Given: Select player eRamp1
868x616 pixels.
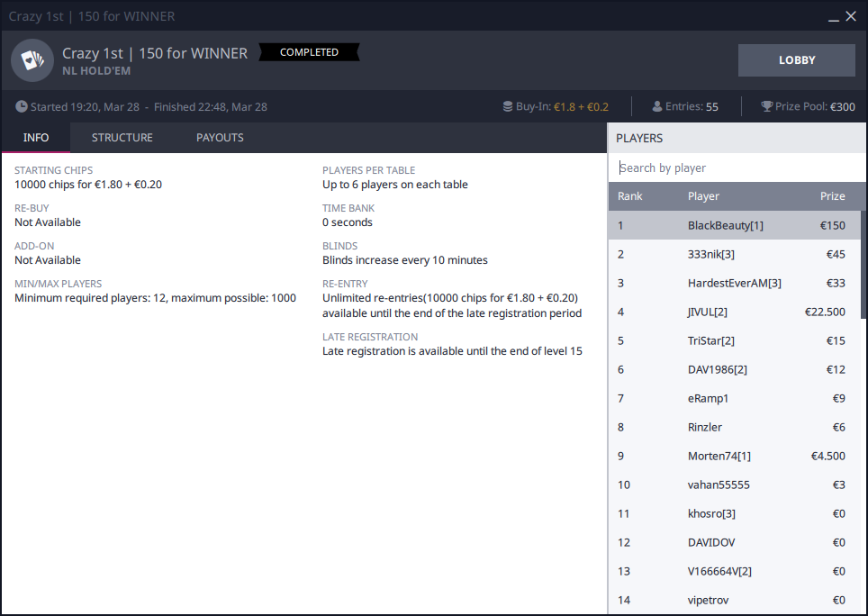Looking at the screenshot, I should (x=735, y=398).
